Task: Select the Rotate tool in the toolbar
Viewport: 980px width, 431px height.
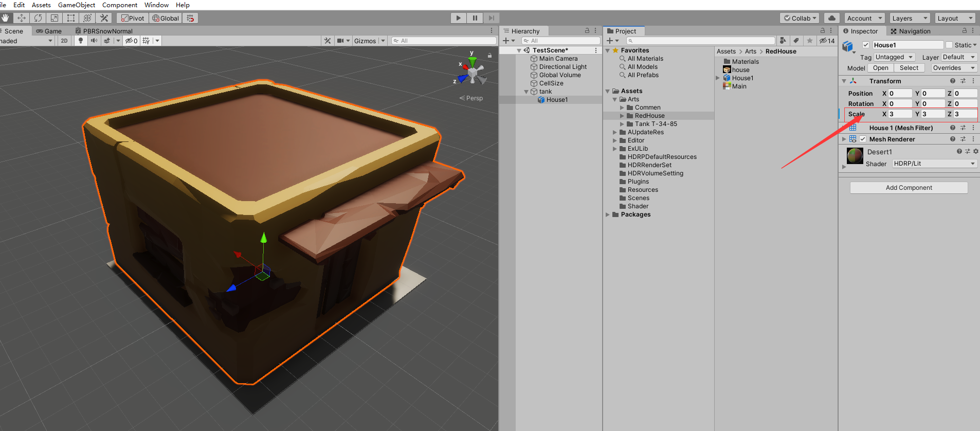Action: click(38, 18)
